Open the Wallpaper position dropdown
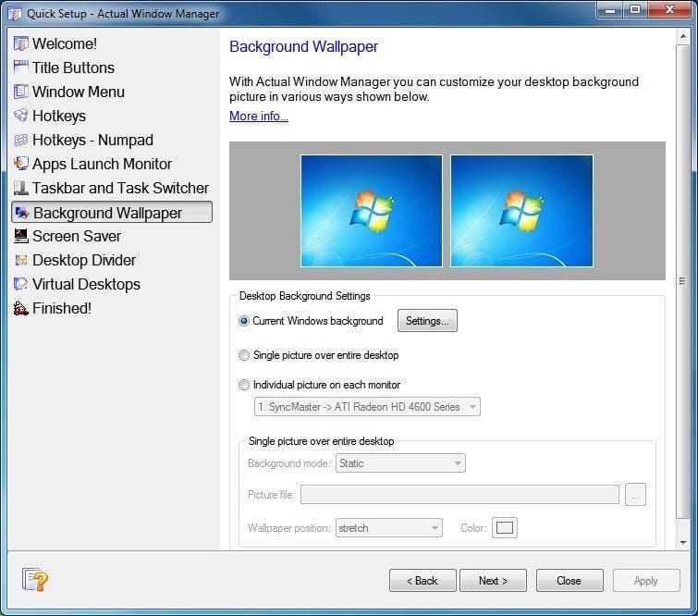The width and height of the screenshot is (698, 616). pyautogui.click(x=388, y=528)
